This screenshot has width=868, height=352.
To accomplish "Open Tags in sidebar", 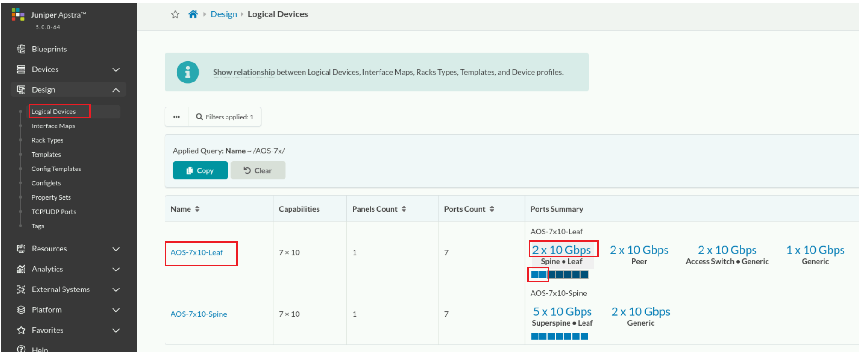I will tap(38, 226).
